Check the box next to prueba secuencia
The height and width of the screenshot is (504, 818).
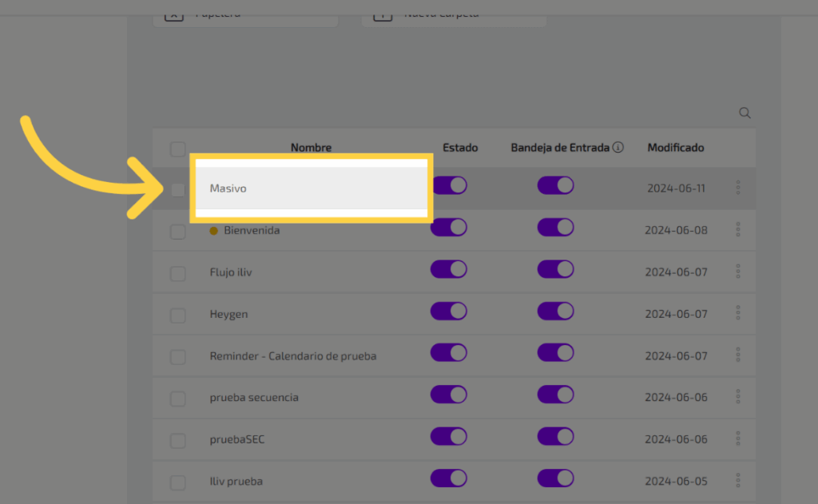click(177, 398)
